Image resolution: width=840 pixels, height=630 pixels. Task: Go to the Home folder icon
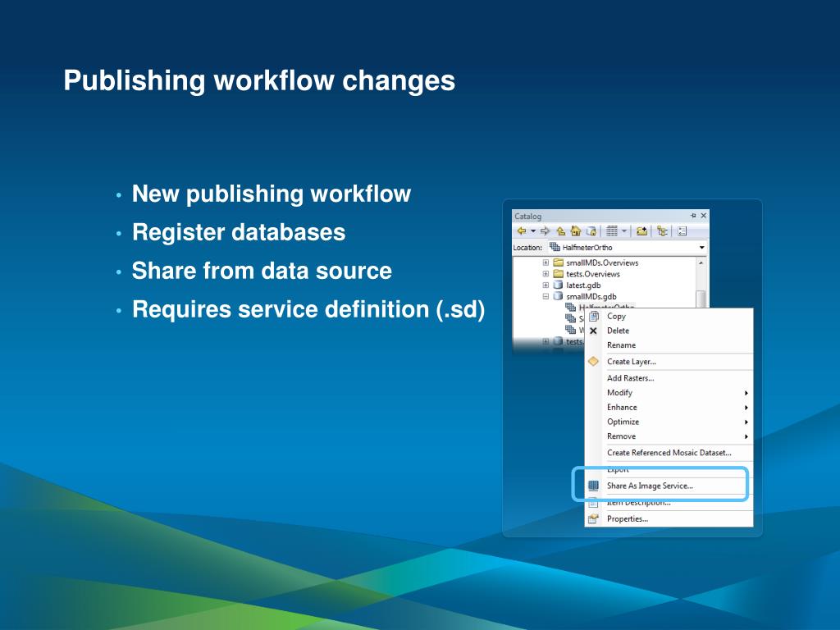point(576,231)
